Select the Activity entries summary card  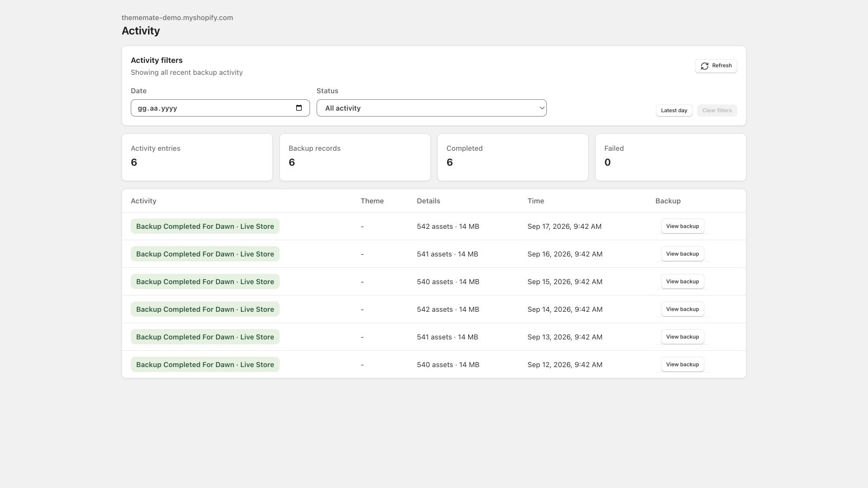click(197, 157)
